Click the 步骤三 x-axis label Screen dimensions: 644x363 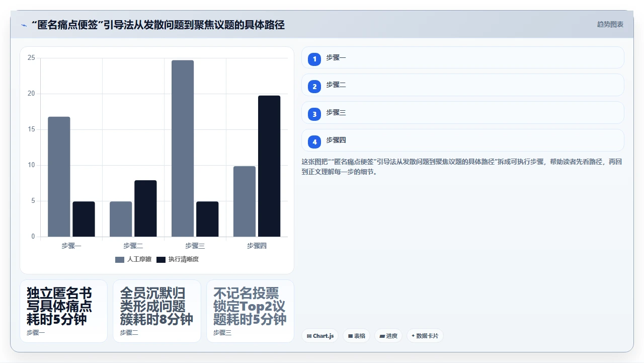tap(195, 246)
